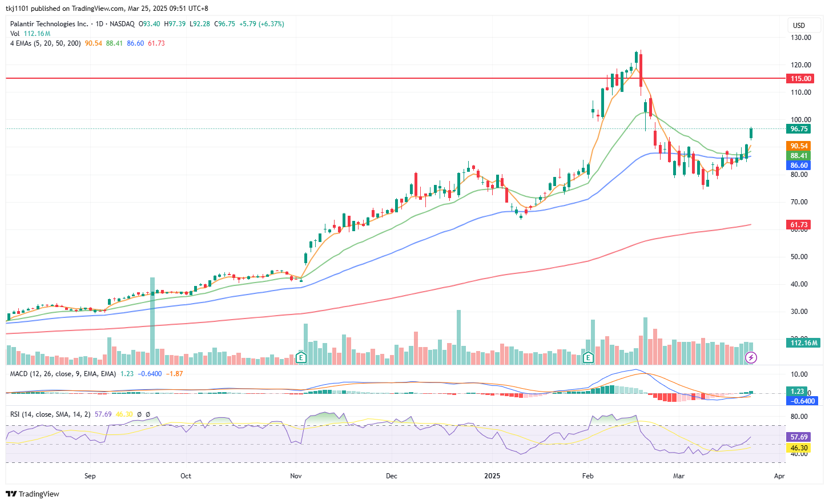Click the 'Dec' time axis label
The image size is (829, 504).
391,476
